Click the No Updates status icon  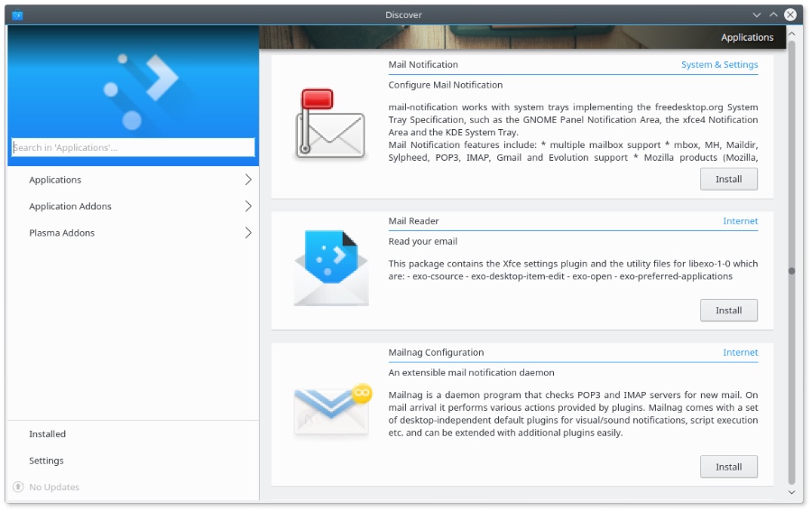tap(17, 487)
